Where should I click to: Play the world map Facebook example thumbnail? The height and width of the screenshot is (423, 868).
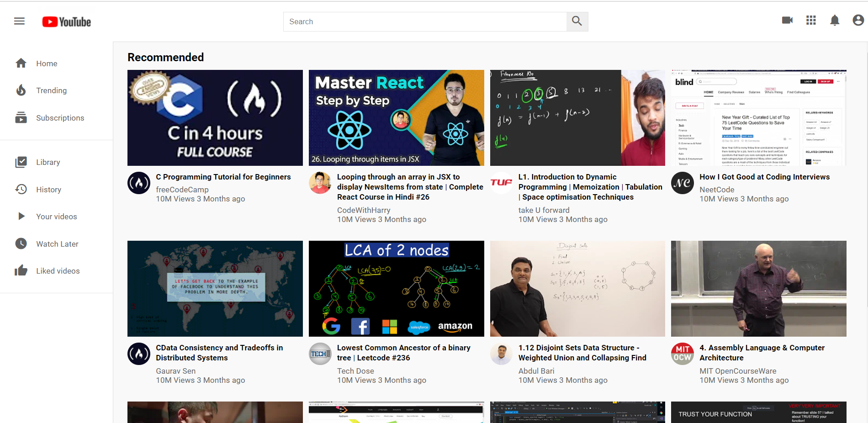215,289
